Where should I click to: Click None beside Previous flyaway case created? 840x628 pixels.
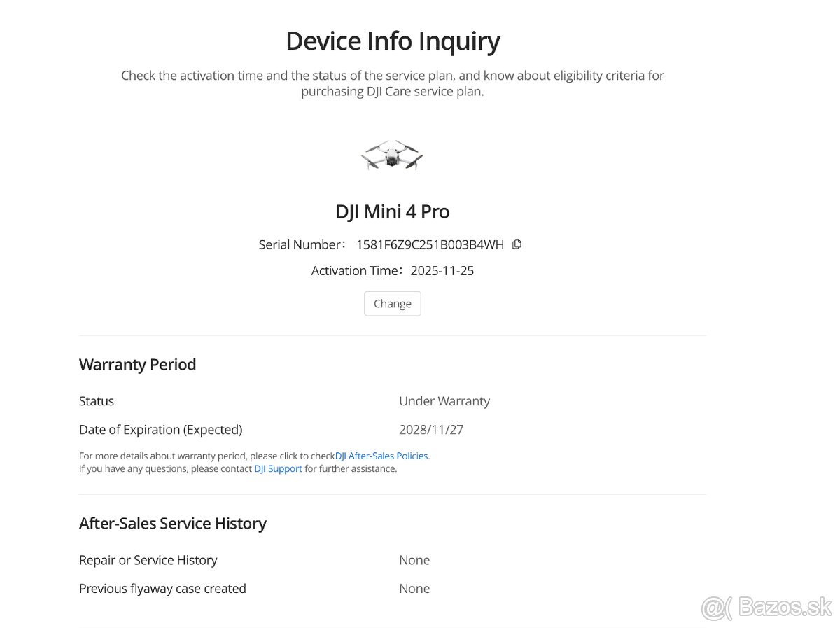(414, 589)
